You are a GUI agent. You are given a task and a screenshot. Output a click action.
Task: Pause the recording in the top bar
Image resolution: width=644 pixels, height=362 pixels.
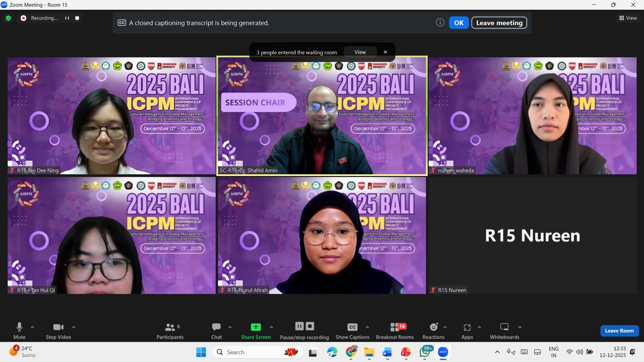67,18
